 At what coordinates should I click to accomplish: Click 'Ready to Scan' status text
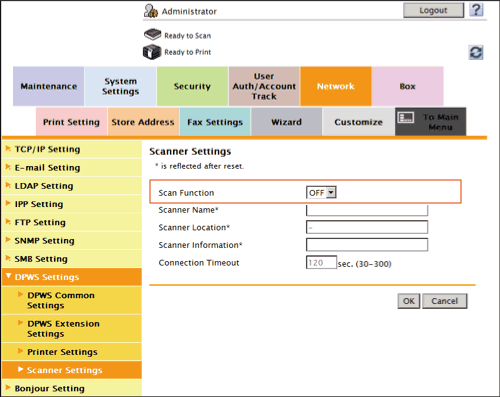pos(188,36)
